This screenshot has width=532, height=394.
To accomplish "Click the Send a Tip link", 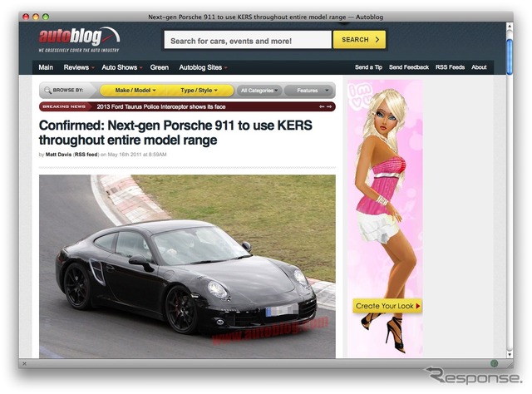I will click(x=368, y=67).
